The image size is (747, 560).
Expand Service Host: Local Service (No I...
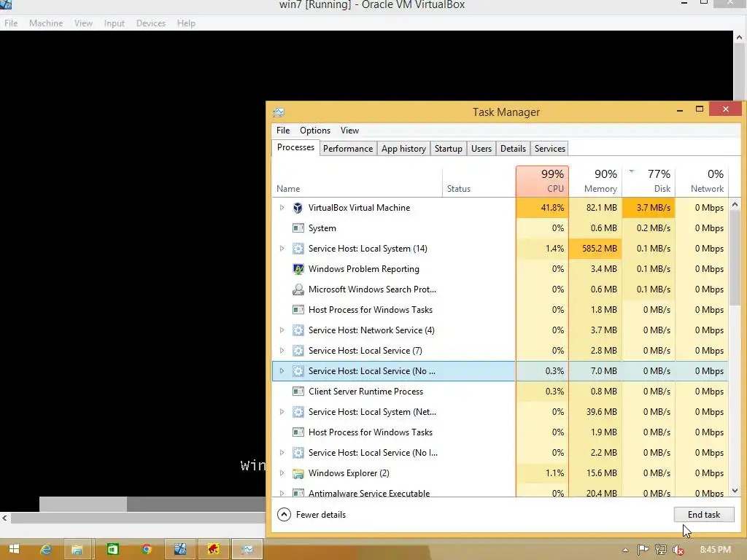(282, 453)
